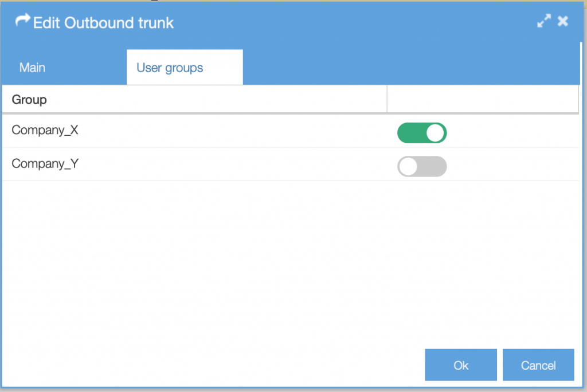The height and width of the screenshot is (392, 587).
Task: Click the blank header above the toggles
Action: coord(482,100)
